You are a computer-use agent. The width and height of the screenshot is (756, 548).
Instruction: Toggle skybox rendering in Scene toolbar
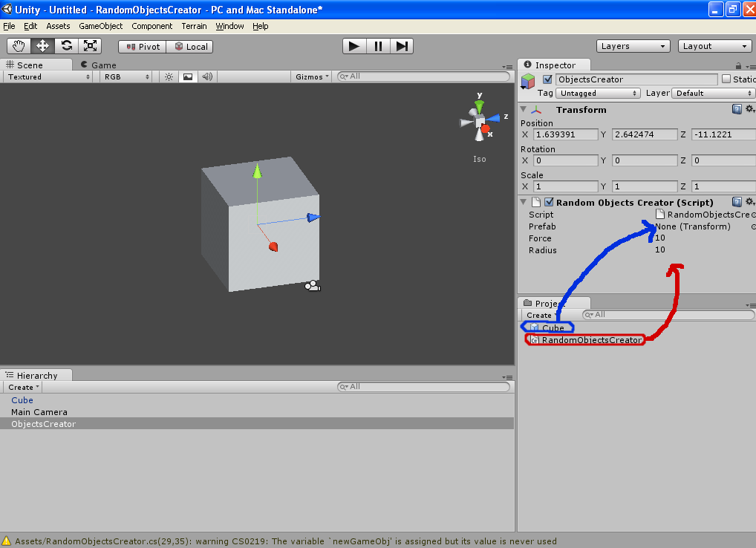coord(187,76)
